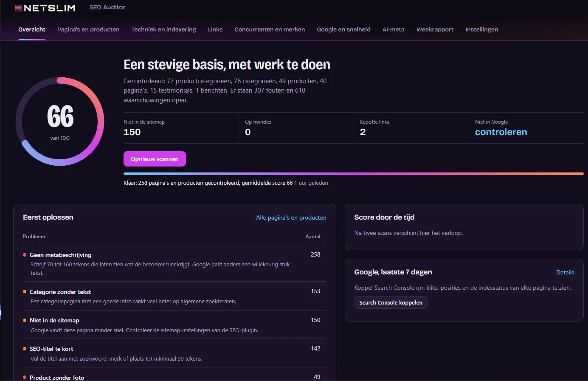Click the Google, laatste 7 dagen heading

(x=393, y=272)
